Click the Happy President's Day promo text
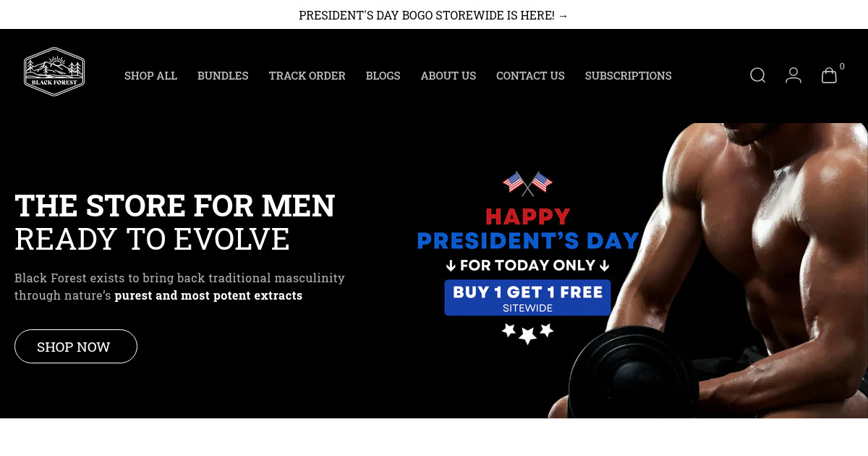This screenshot has width=868, height=456. (x=528, y=229)
